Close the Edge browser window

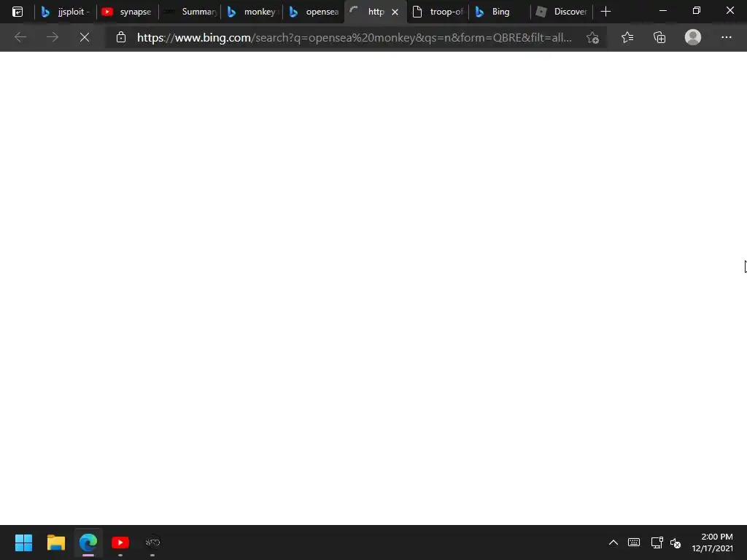(x=729, y=10)
